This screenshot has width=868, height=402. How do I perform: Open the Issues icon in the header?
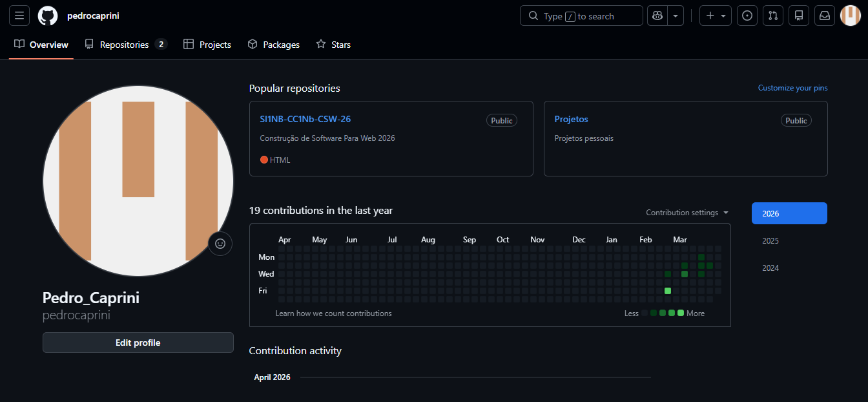coord(747,16)
